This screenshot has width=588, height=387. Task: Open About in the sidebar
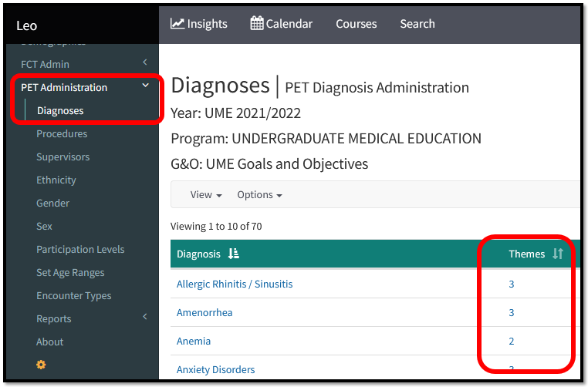[50, 342]
